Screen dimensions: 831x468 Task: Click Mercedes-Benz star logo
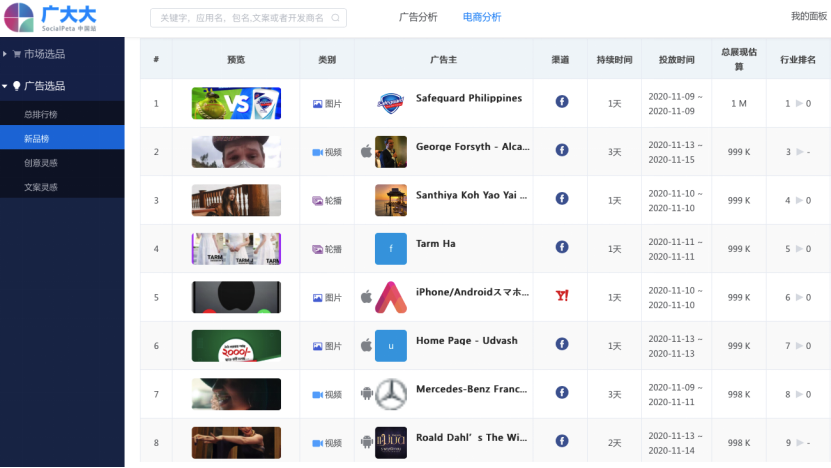pos(391,394)
